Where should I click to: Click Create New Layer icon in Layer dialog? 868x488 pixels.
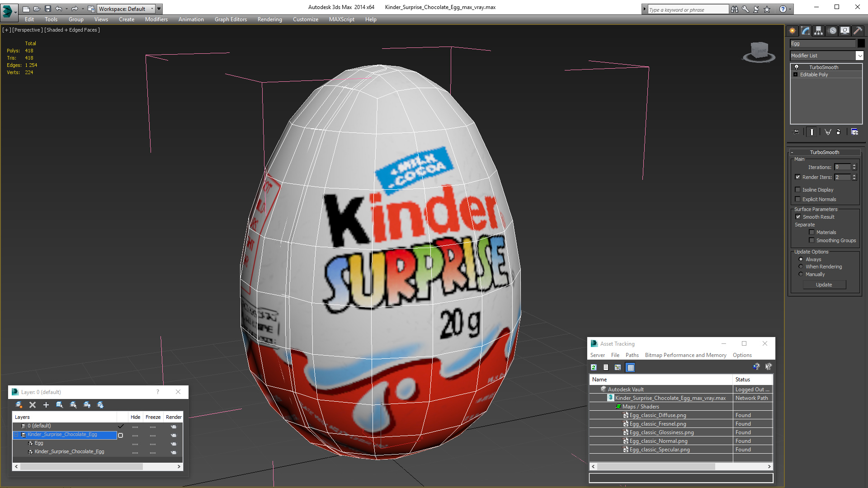coord(19,405)
